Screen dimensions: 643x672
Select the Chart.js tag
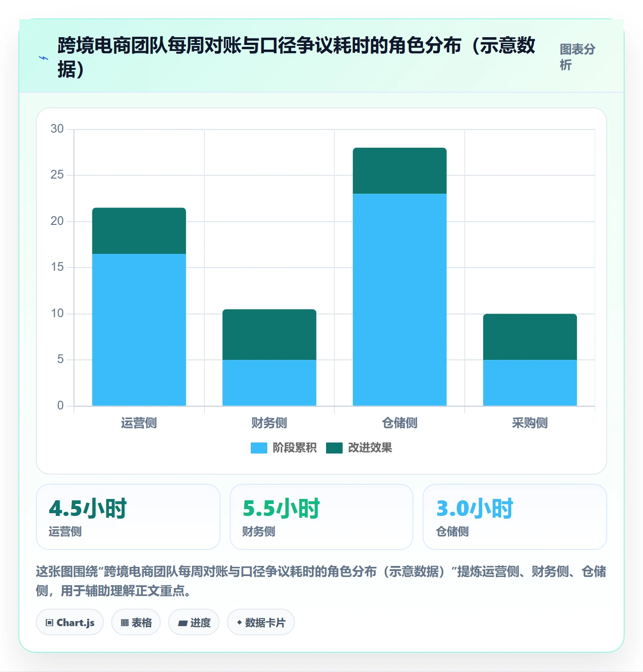click(70, 622)
